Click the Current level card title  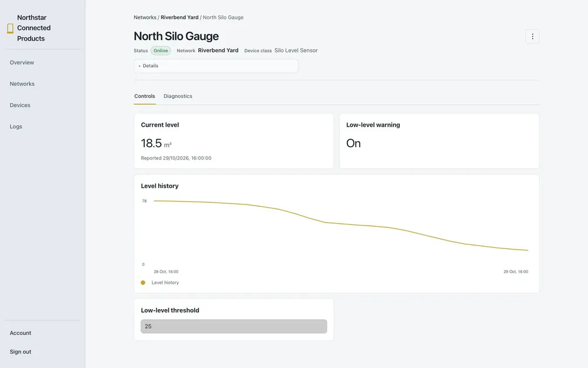160,125
